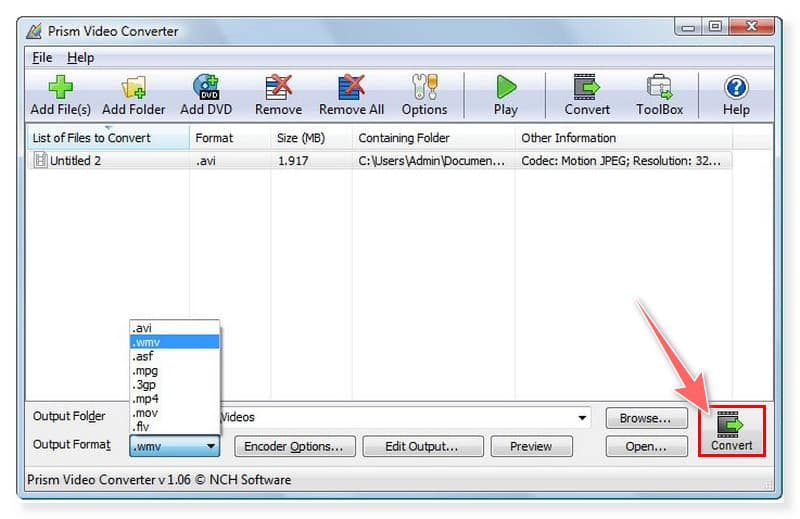Choose .mpg in output format list

(x=175, y=370)
